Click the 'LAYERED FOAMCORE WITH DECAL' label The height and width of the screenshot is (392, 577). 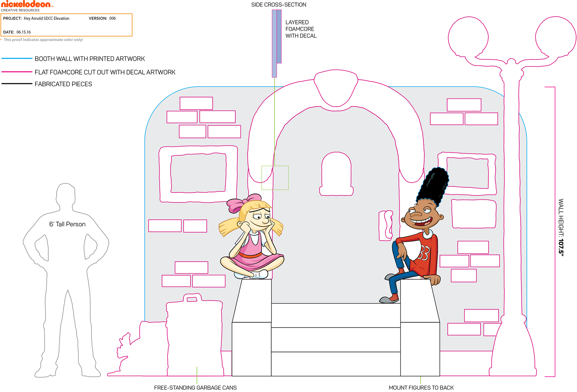point(301,29)
